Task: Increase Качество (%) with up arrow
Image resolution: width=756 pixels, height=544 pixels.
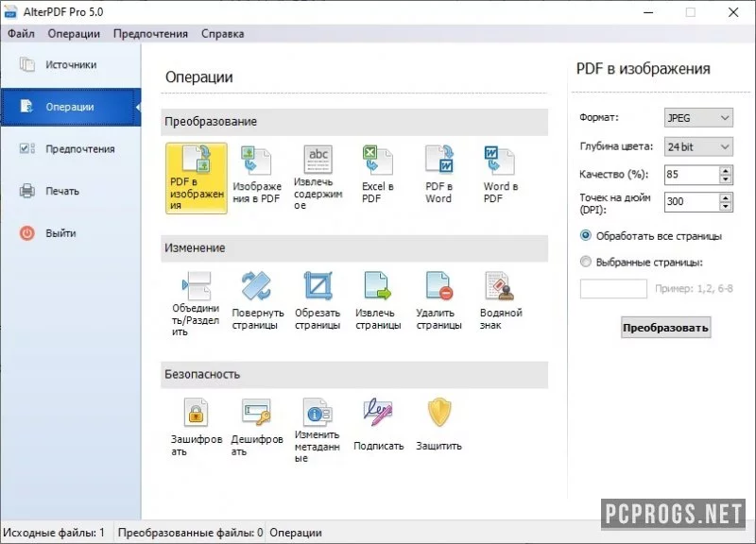Action: coord(725,170)
